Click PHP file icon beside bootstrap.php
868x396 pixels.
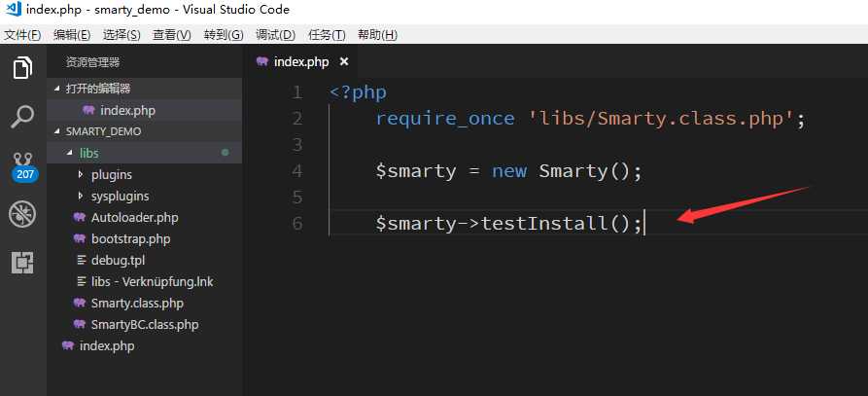pos(80,238)
